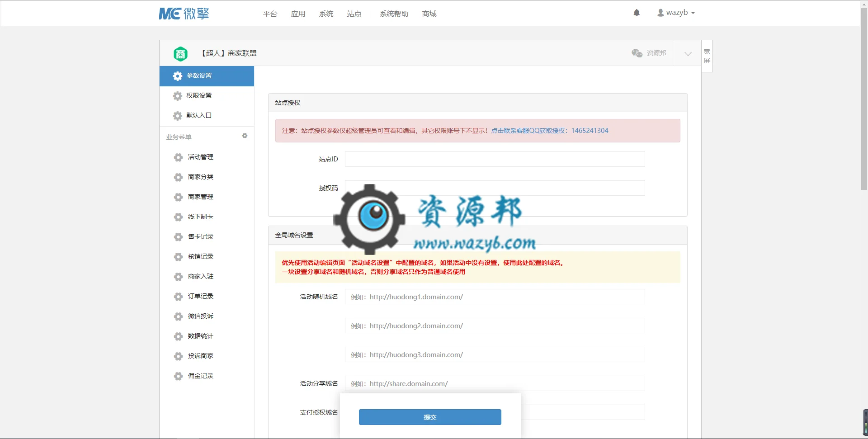Submit the form with 提交 button

tap(430, 417)
